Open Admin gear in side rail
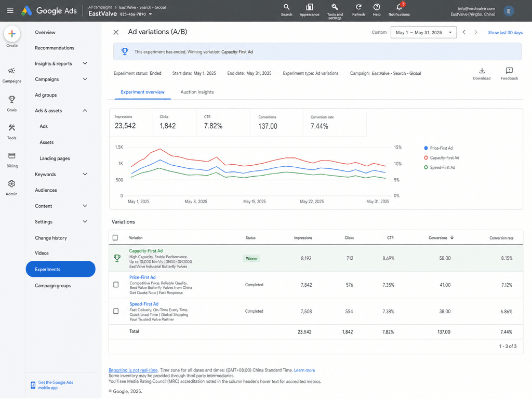 click(x=11, y=188)
